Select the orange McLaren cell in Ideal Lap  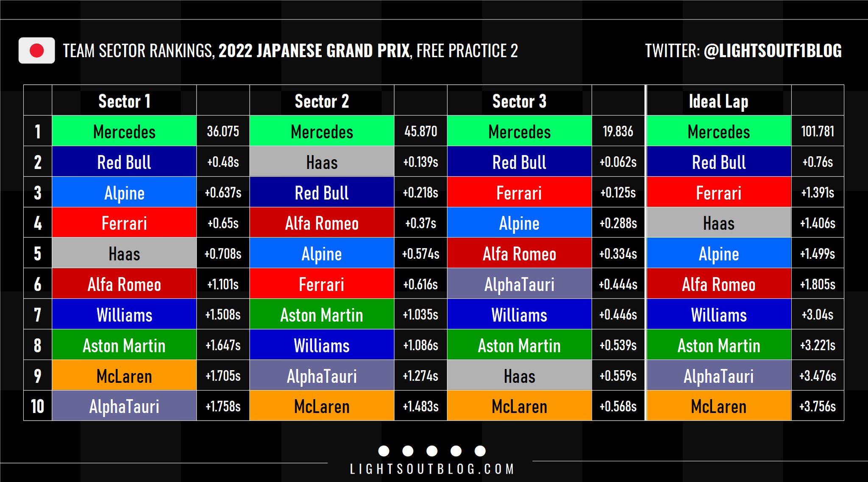(718, 406)
